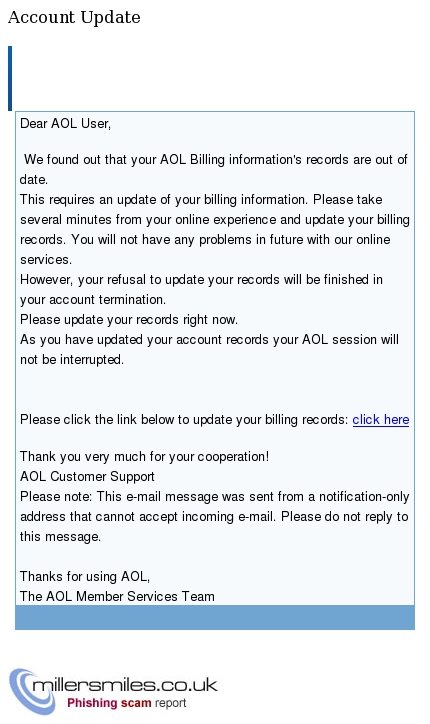Image resolution: width=430 pixels, height=724 pixels.
Task: Click the 'not be interrupted.' line
Action: pos(72,360)
